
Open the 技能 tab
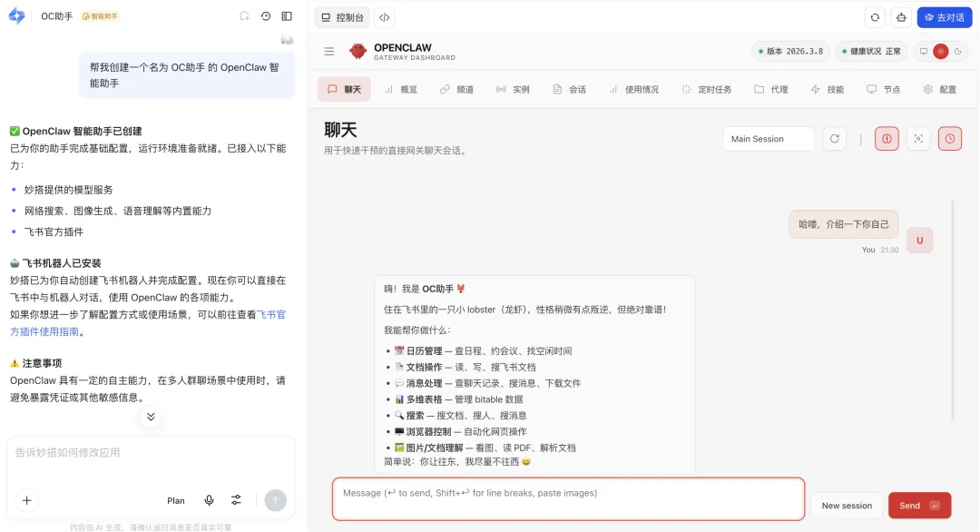[x=828, y=89]
